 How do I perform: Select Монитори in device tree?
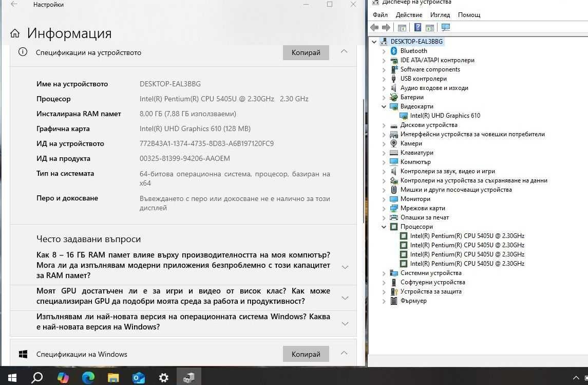pos(415,199)
